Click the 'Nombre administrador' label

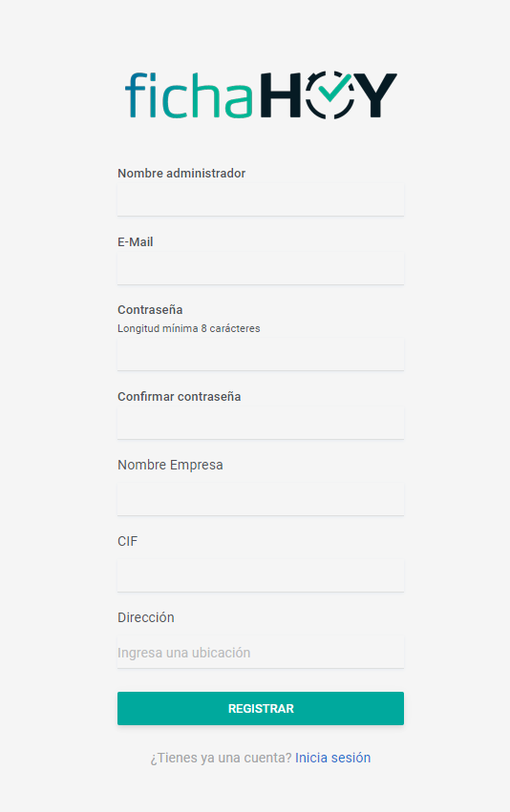[x=181, y=174]
